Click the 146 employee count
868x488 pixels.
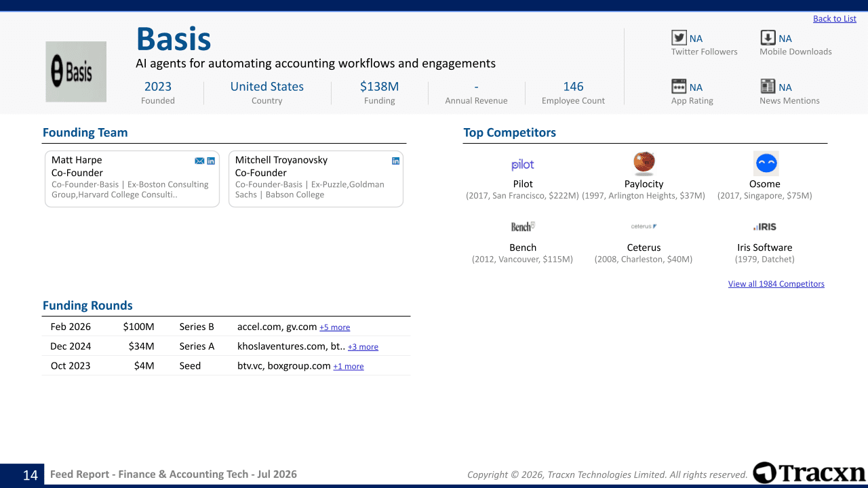point(573,86)
